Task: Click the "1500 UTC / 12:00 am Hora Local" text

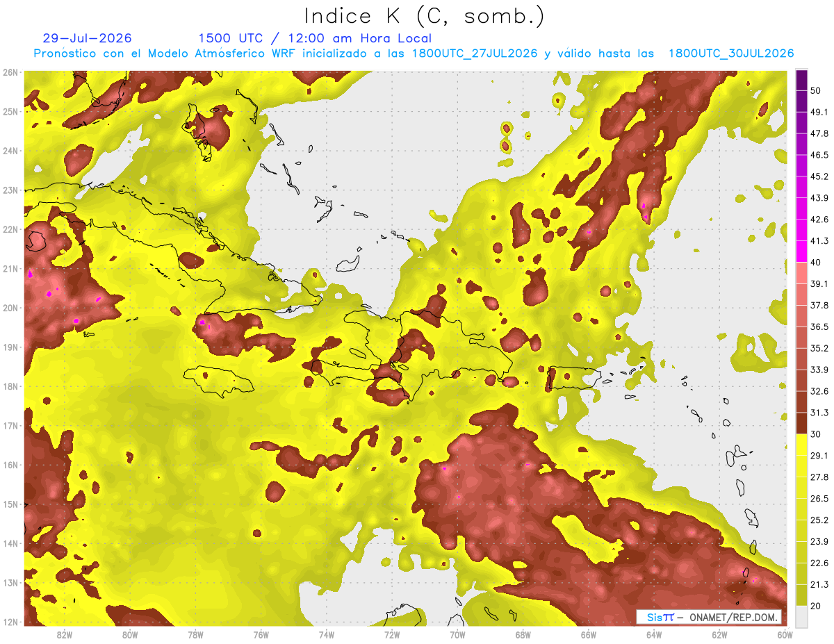Action: 315,38
